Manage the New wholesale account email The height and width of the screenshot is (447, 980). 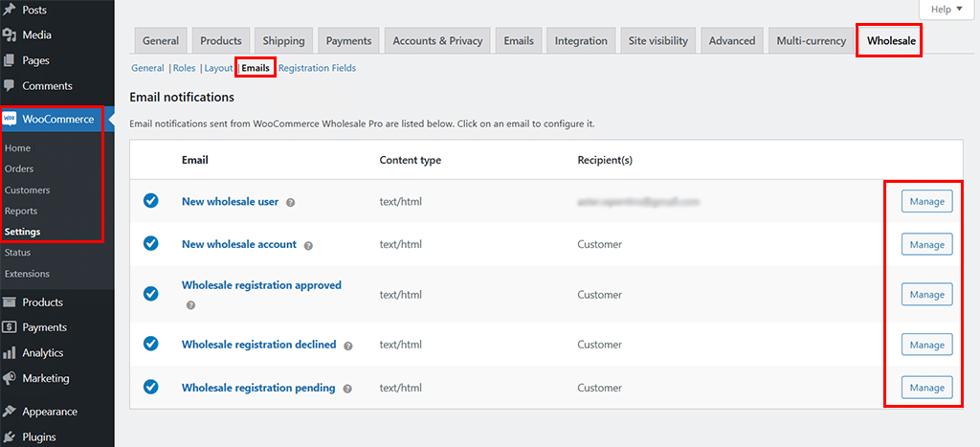926,244
